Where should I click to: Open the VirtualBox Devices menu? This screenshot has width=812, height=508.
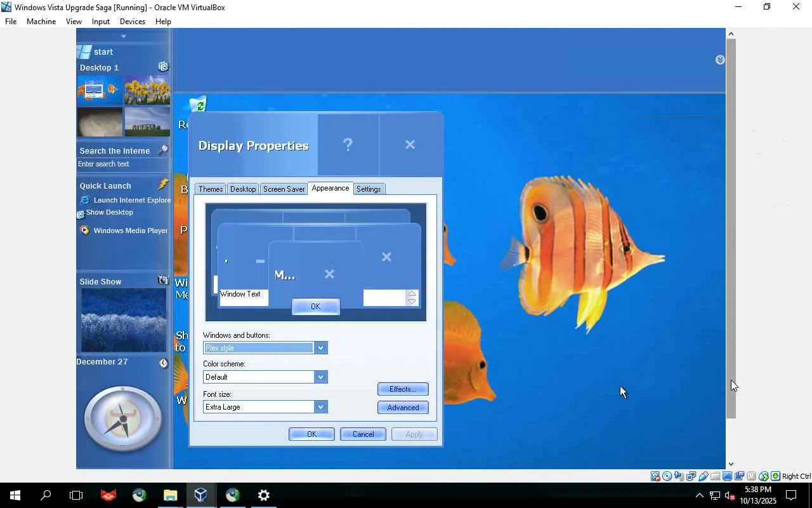[133, 22]
